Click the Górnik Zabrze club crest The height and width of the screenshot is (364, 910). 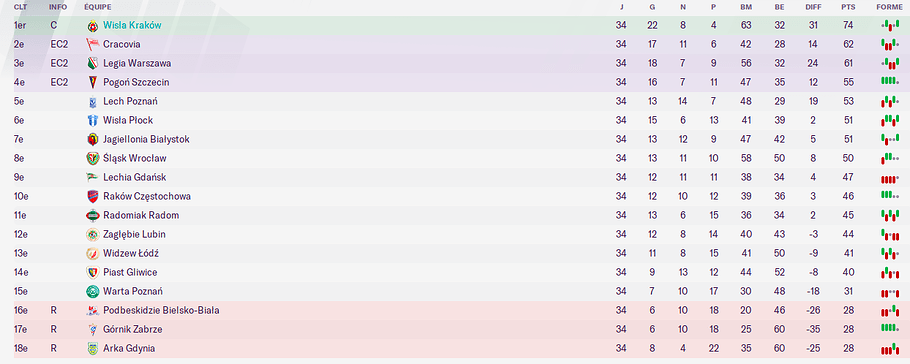92,329
